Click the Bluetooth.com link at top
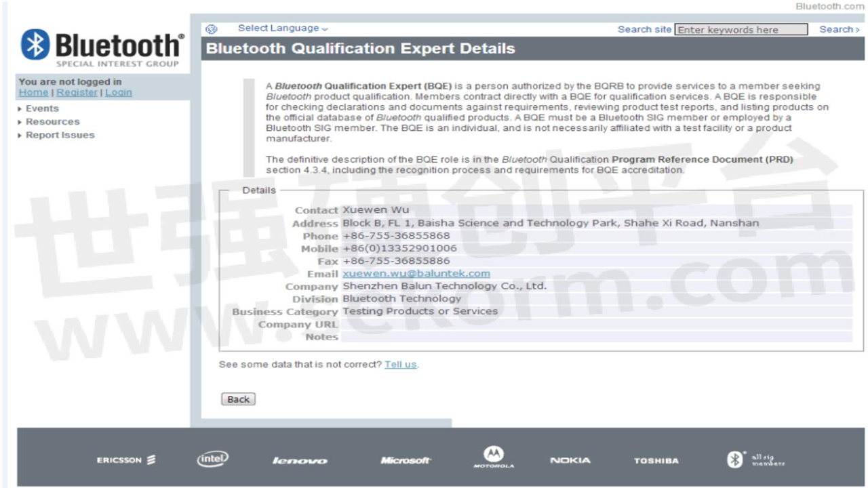The width and height of the screenshot is (868, 488). tap(830, 6)
